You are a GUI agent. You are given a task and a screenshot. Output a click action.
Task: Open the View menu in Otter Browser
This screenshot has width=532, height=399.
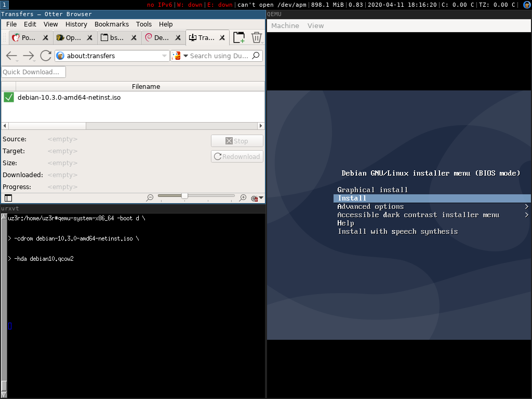point(50,24)
